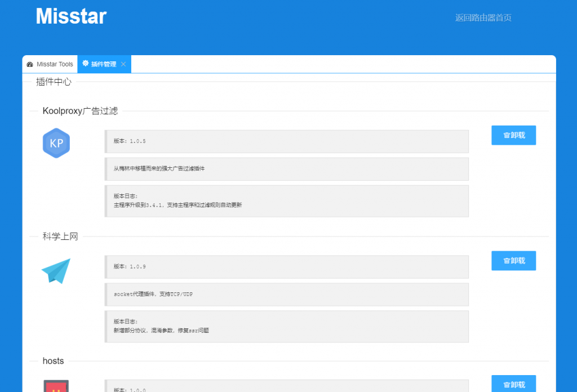The width and height of the screenshot is (577, 392).
Task: Close the 插件管理 tab with X
Action: coord(123,64)
